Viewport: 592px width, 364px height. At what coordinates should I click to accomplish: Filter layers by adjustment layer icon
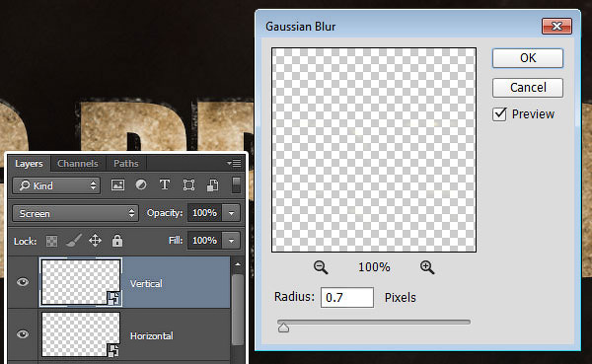click(x=141, y=185)
